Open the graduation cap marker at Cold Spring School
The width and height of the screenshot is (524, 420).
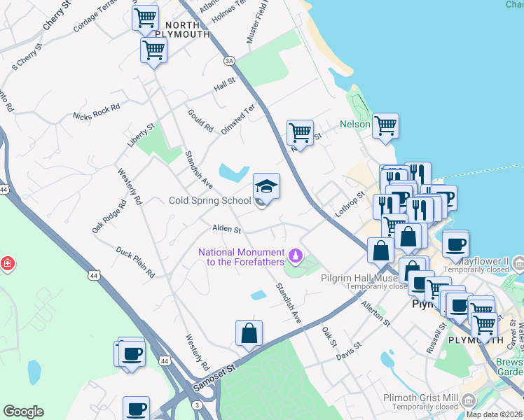[x=266, y=187]
